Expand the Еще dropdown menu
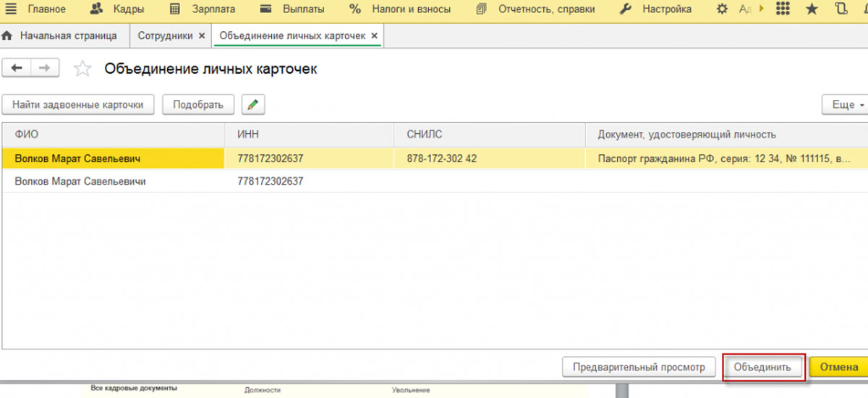 click(x=845, y=105)
